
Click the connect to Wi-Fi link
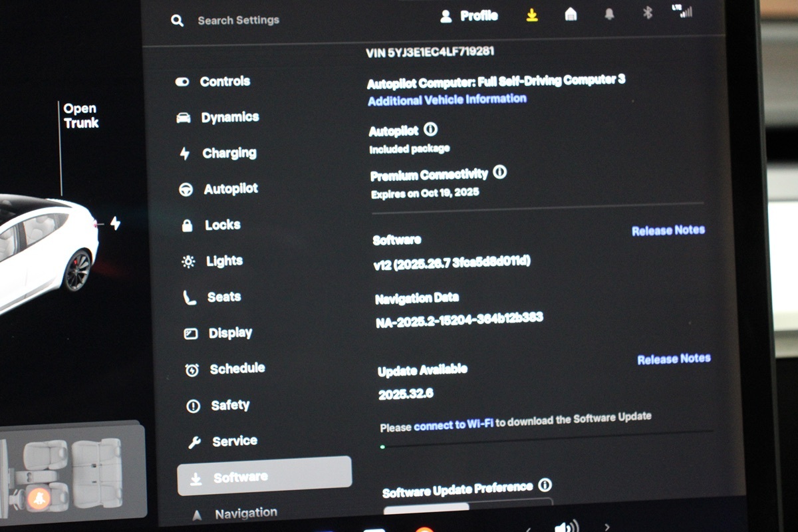453,424
